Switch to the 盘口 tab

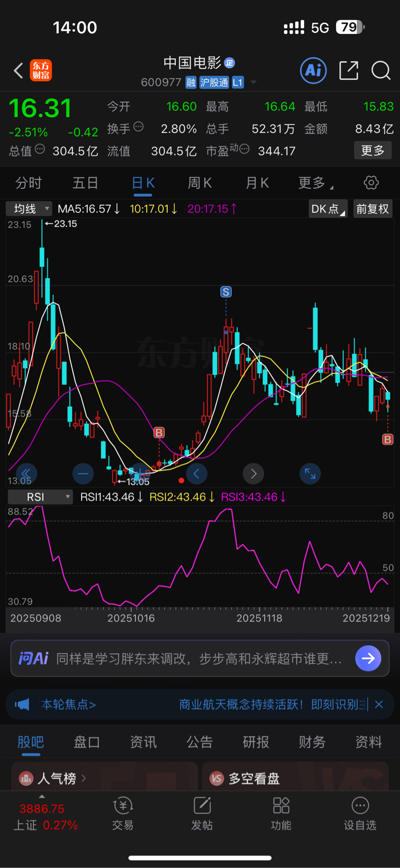tap(87, 742)
